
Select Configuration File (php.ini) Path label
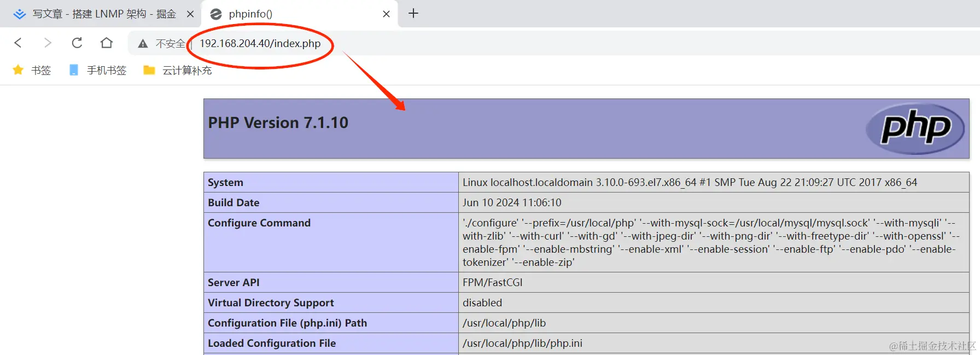(x=287, y=323)
